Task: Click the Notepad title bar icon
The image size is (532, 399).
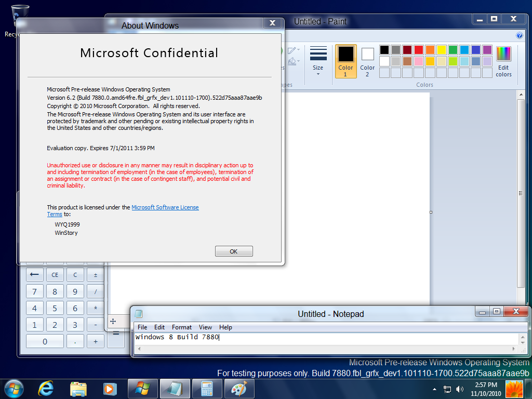Action: [138, 313]
